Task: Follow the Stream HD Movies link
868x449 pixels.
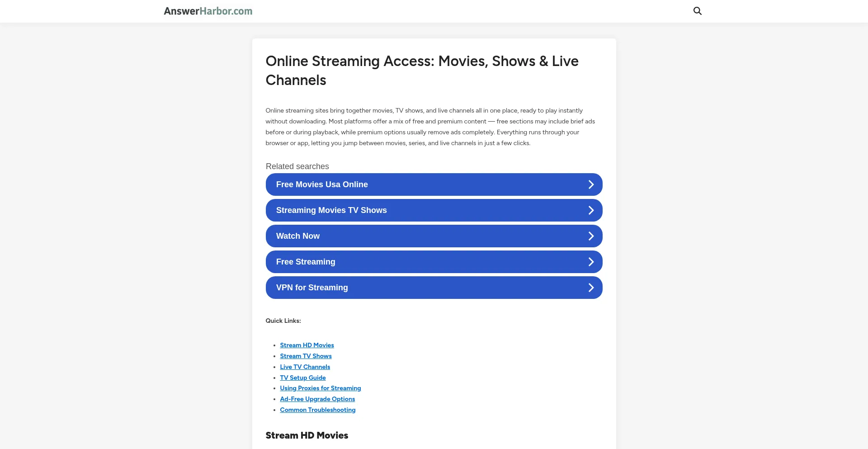Action: pos(307,345)
